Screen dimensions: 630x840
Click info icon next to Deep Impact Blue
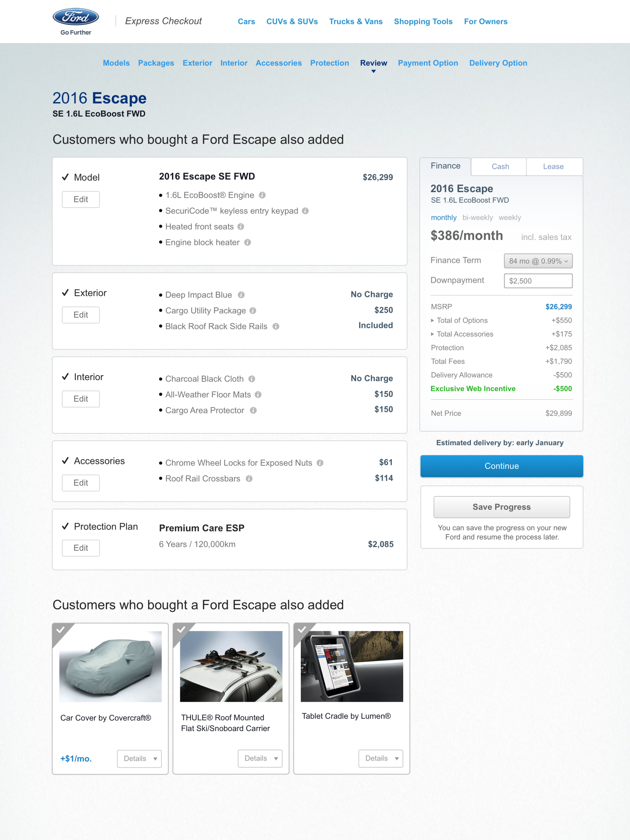[x=241, y=295]
